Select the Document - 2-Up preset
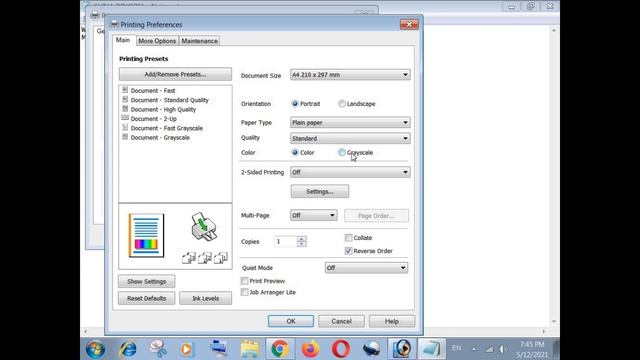Viewport: 640px width, 360px height. pyautogui.click(x=153, y=119)
